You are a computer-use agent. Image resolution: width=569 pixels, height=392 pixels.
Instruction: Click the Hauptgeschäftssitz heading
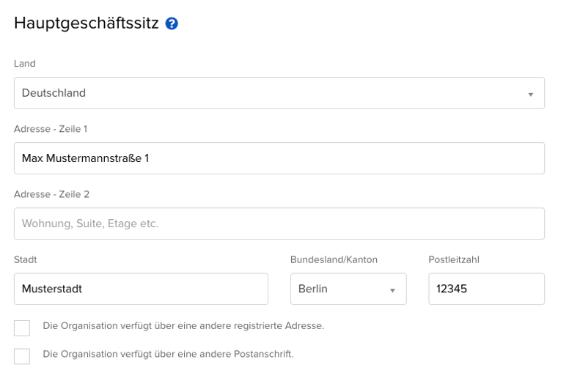[x=87, y=23]
